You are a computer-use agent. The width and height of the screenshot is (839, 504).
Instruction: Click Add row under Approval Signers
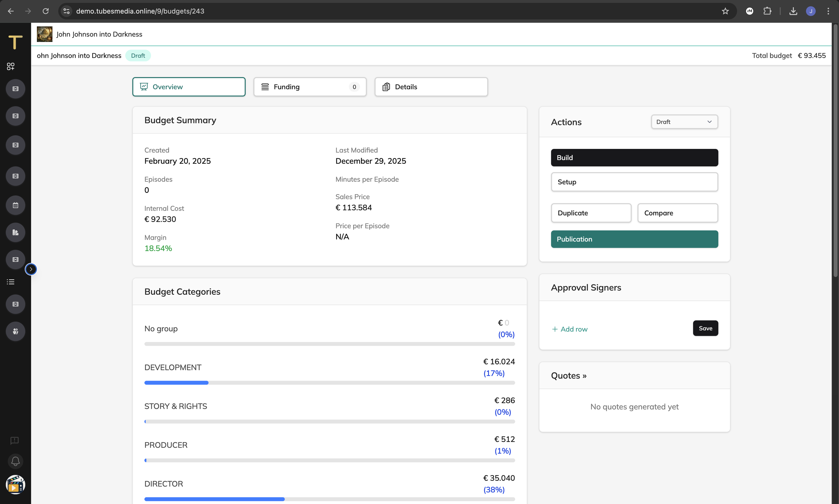[570, 329]
